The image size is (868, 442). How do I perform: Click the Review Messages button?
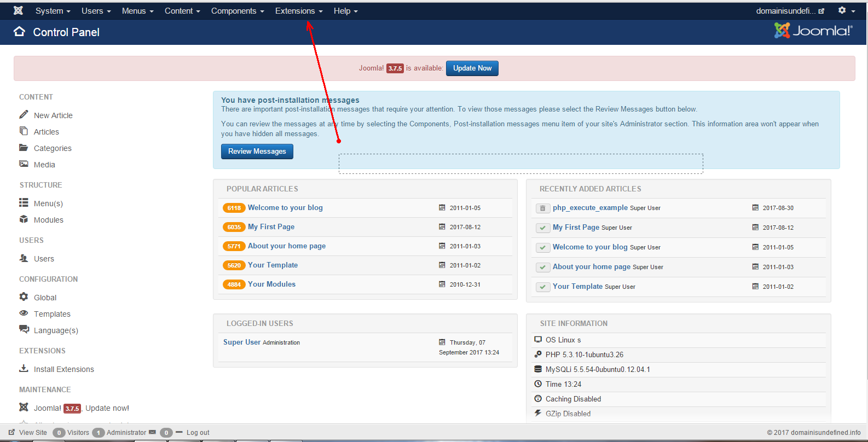tap(257, 152)
